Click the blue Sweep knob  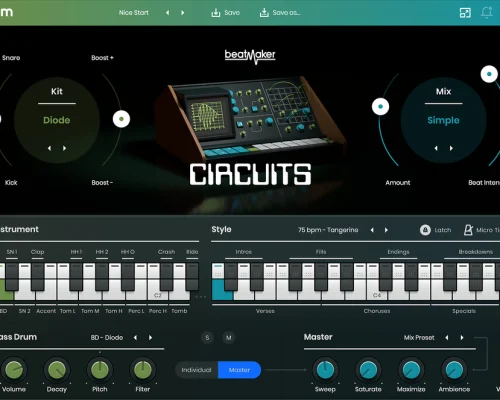[x=325, y=370]
